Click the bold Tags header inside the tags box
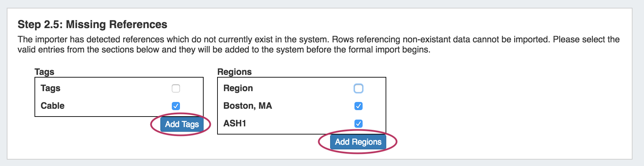The height and width of the screenshot is (166, 644). coord(50,88)
